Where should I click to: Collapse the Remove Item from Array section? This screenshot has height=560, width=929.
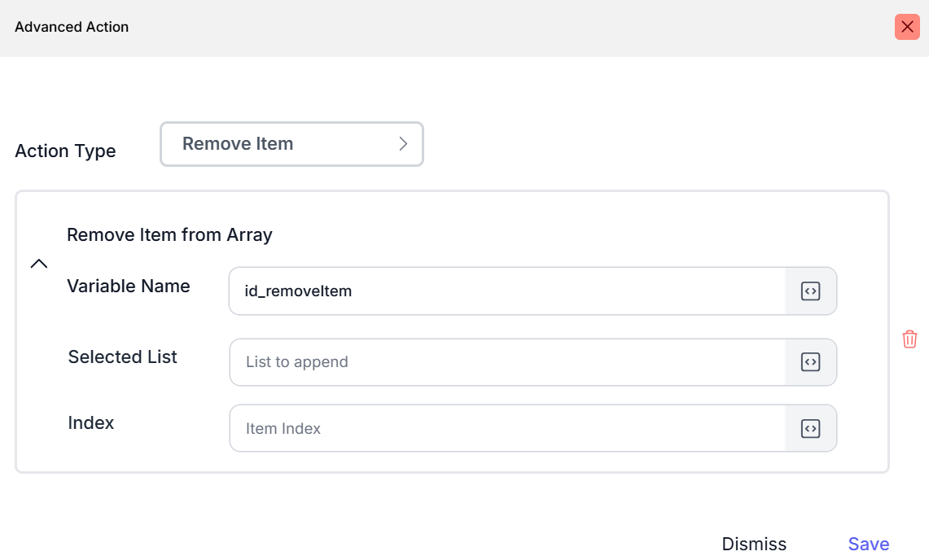[39, 264]
